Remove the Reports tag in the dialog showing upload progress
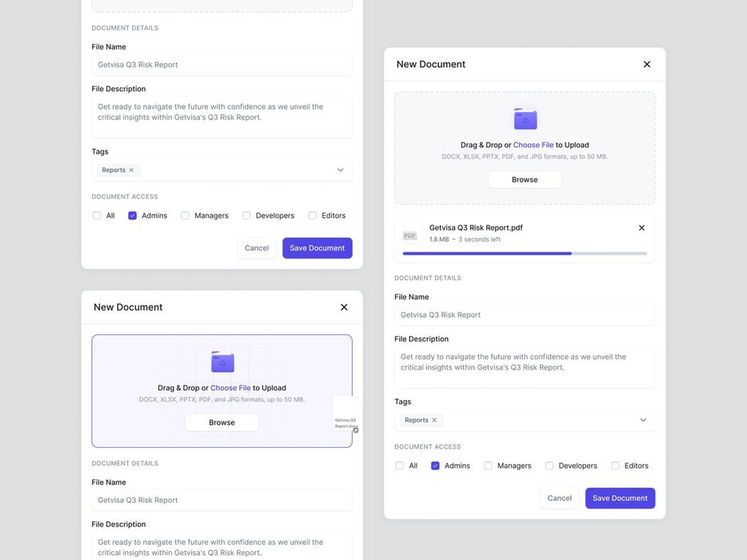Viewport: 747px width, 560px height. click(434, 420)
